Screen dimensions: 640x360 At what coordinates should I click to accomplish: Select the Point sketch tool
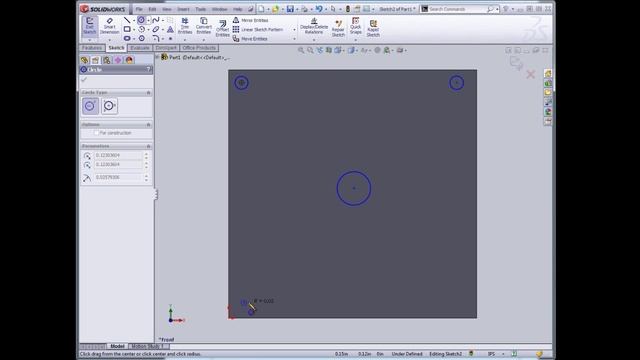tap(170, 38)
